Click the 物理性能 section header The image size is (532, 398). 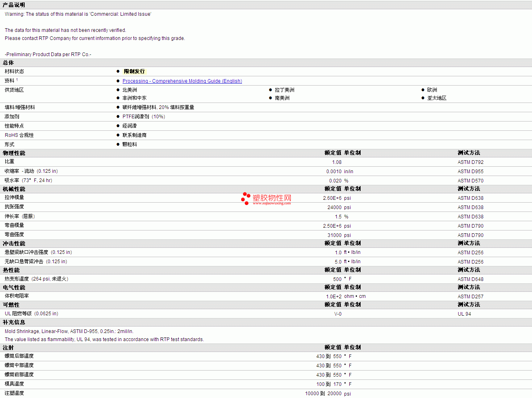click(x=14, y=153)
